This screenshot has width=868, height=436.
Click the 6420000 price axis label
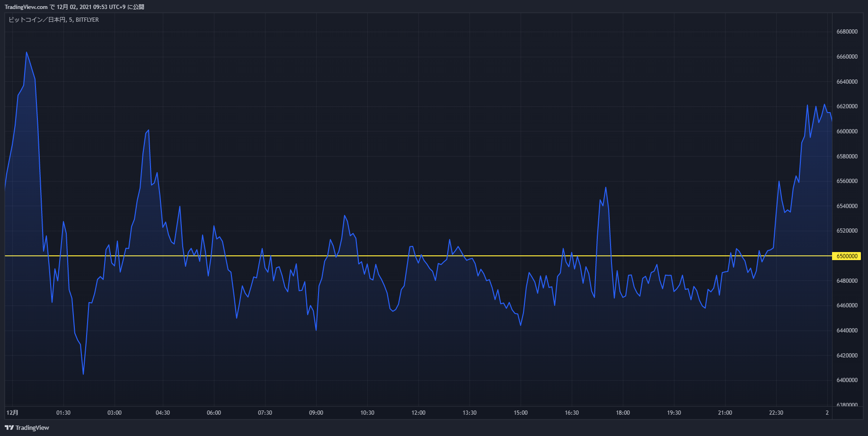(x=847, y=356)
